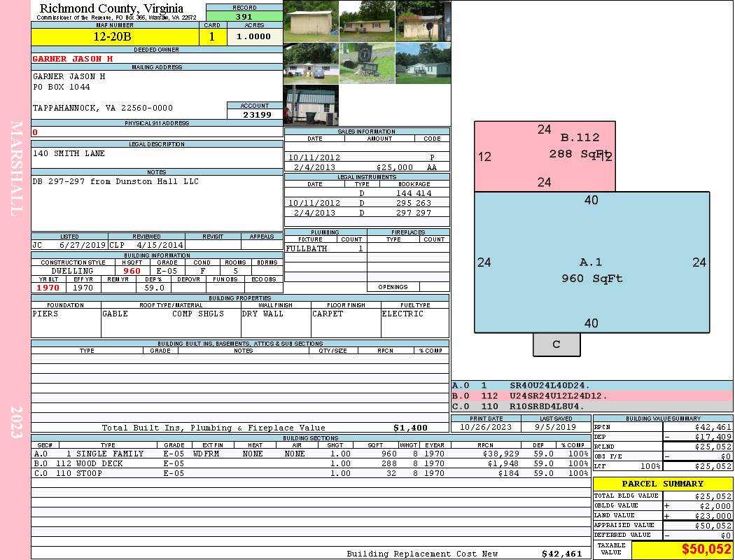The height and width of the screenshot is (560, 735).
Task: Click reviewed date 4/15/2014
Action: click(160, 244)
